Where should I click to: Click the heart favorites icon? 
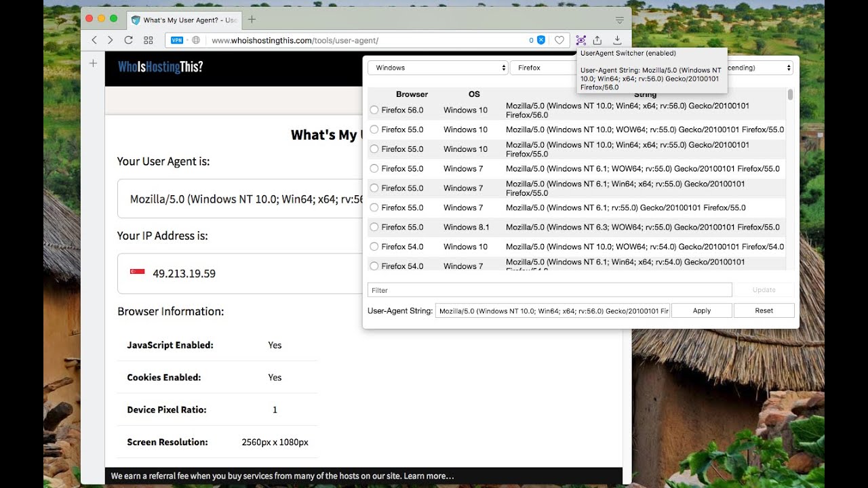point(560,40)
